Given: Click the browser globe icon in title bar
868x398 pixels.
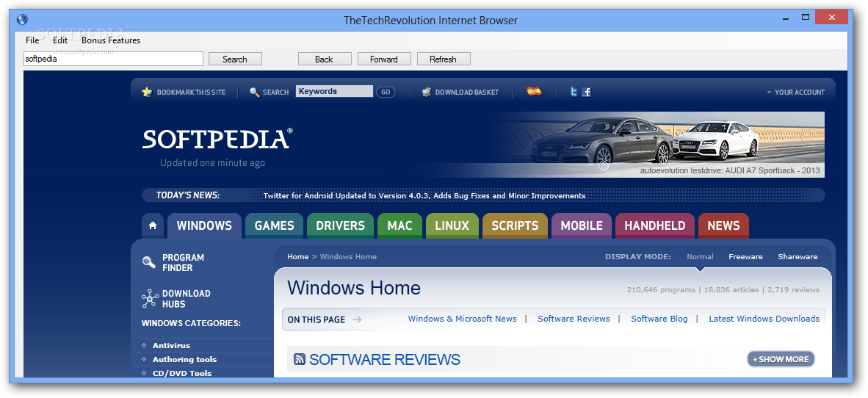Looking at the screenshot, I should [22, 20].
